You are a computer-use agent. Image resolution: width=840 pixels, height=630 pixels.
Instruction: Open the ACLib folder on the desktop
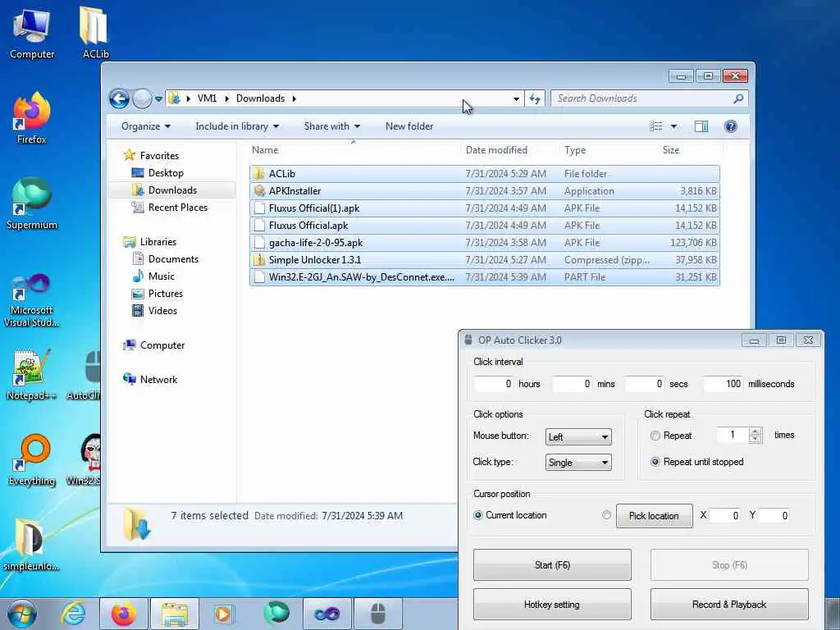(95, 33)
